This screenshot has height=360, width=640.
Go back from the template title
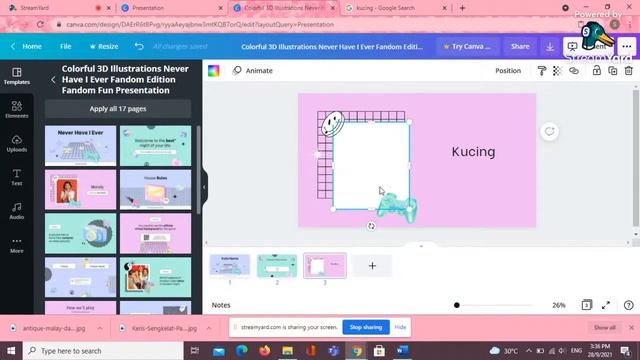pos(53,80)
